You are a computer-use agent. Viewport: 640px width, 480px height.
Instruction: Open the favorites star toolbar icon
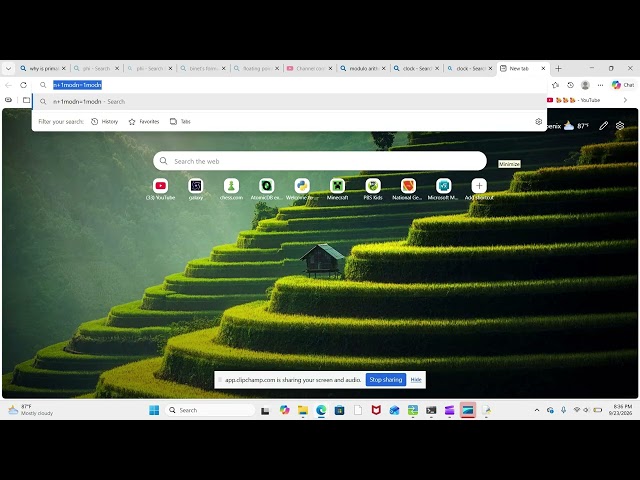pyautogui.click(x=555, y=85)
